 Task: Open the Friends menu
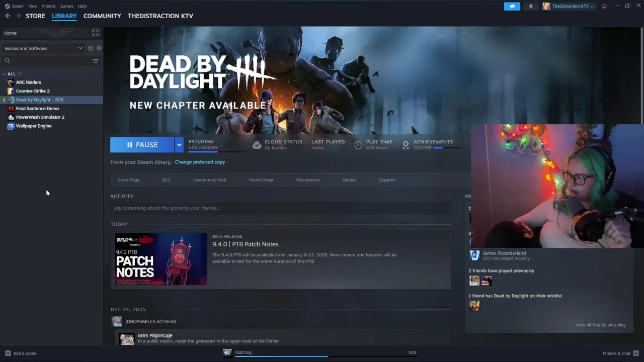49,6
